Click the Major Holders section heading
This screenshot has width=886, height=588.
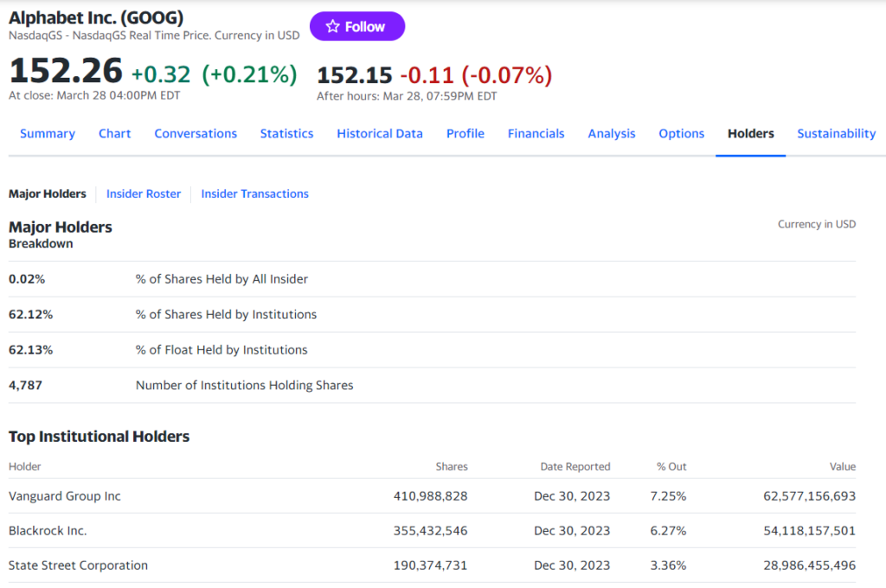(61, 227)
